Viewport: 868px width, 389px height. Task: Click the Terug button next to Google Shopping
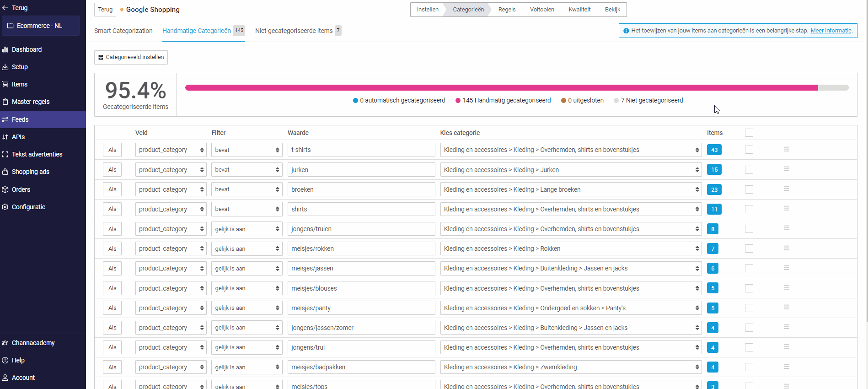click(x=105, y=10)
